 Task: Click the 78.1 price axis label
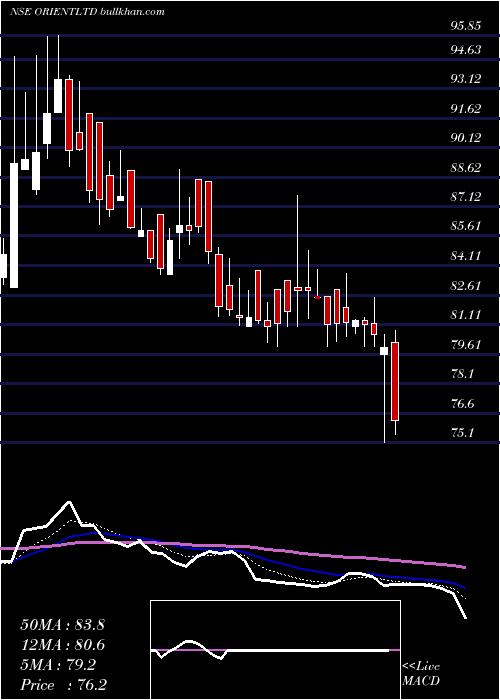[x=462, y=374]
